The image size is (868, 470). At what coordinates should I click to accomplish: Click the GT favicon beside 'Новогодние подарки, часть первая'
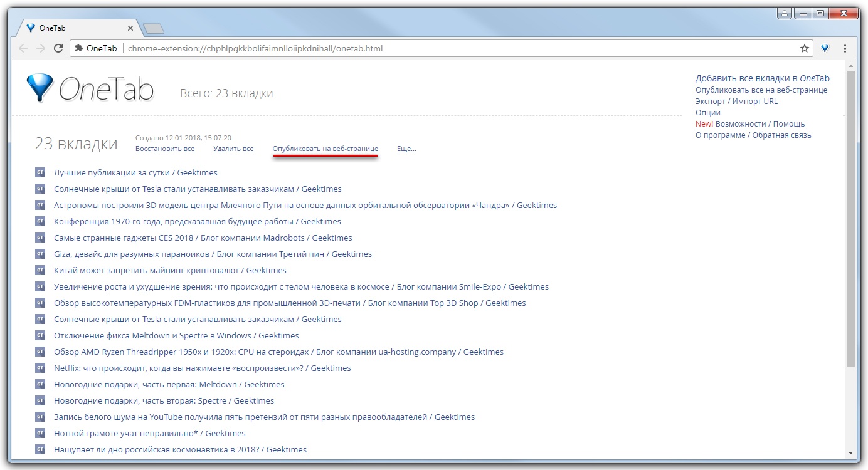[x=40, y=384]
